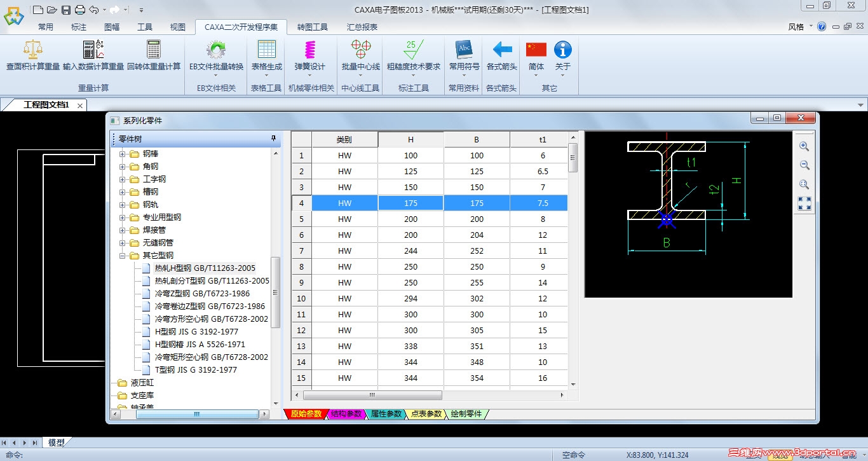Click the B column header
The width and height of the screenshot is (868, 461).
click(x=477, y=139)
